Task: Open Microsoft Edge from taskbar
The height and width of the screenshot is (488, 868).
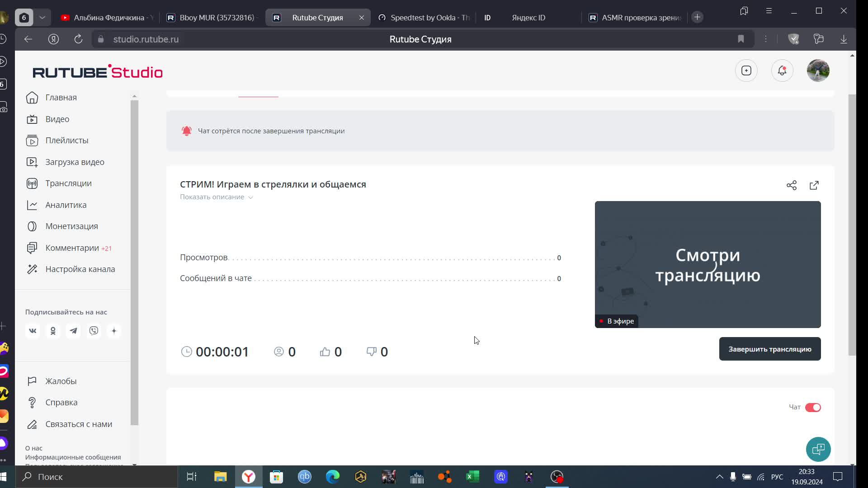Action: [333, 477]
